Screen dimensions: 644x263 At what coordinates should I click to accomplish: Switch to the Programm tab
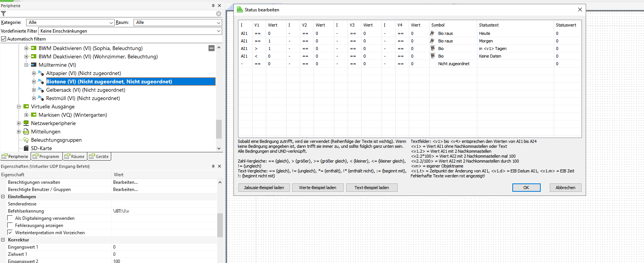pyautogui.click(x=46, y=157)
